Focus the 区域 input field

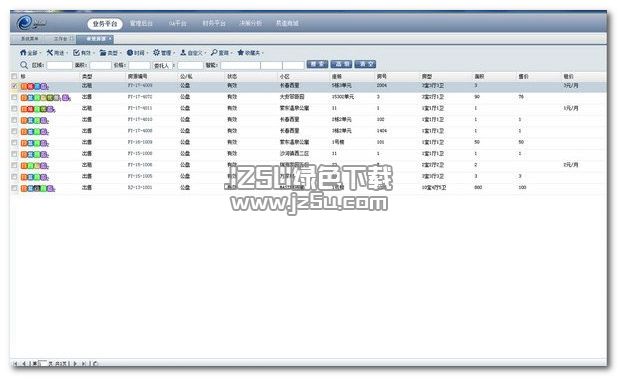[60, 65]
